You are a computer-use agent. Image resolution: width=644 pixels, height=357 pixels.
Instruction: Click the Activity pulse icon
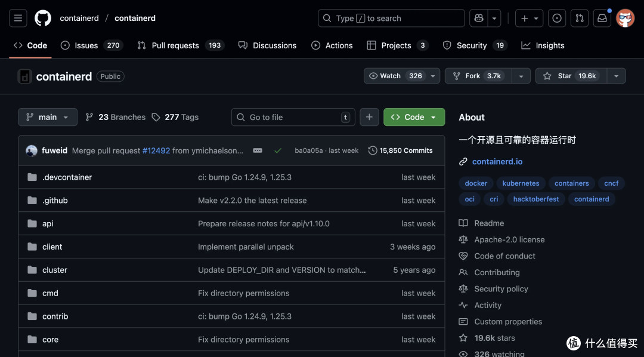tap(463, 305)
